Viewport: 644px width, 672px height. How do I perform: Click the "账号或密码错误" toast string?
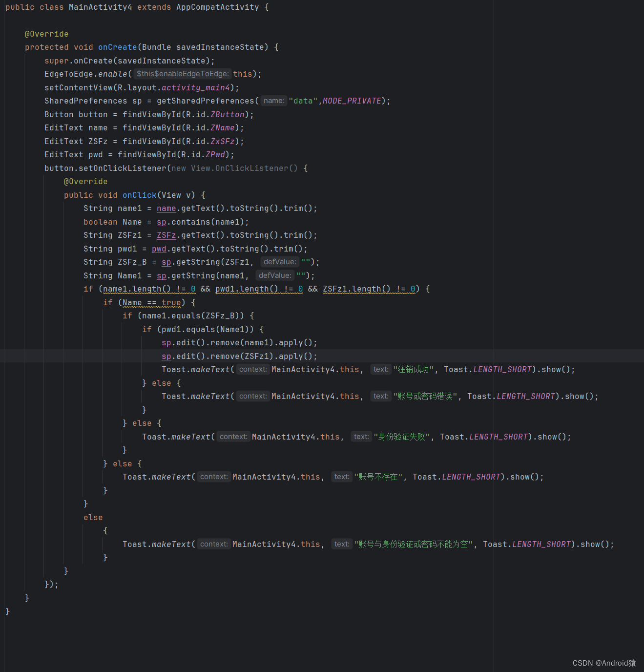pyautogui.click(x=425, y=396)
